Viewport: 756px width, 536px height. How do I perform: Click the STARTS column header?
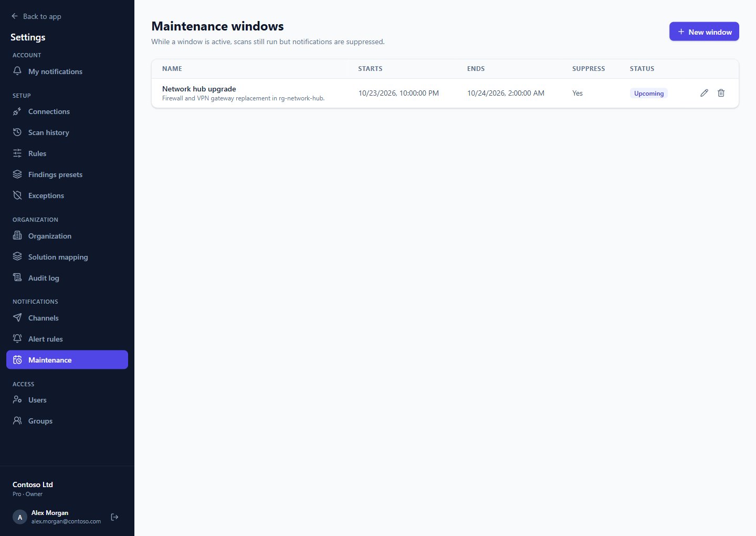tap(370, 69)
